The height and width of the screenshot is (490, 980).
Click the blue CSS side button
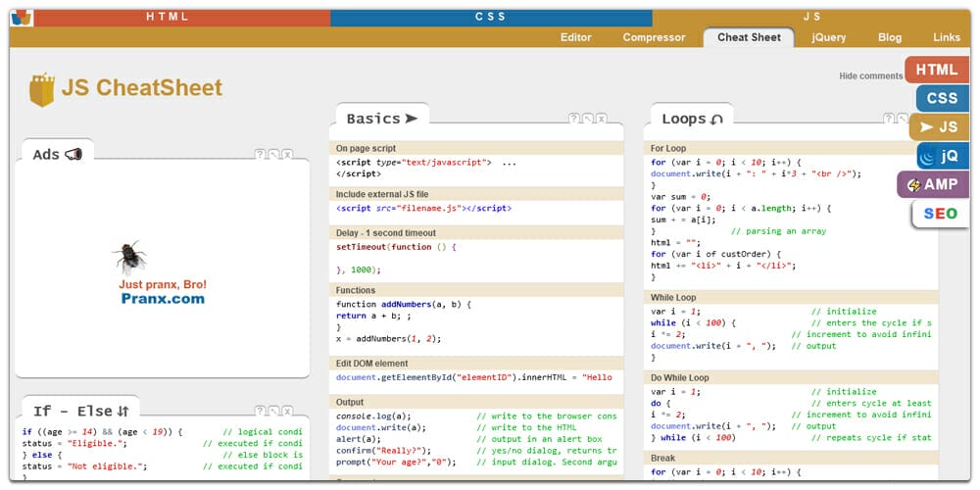(943, 99)
